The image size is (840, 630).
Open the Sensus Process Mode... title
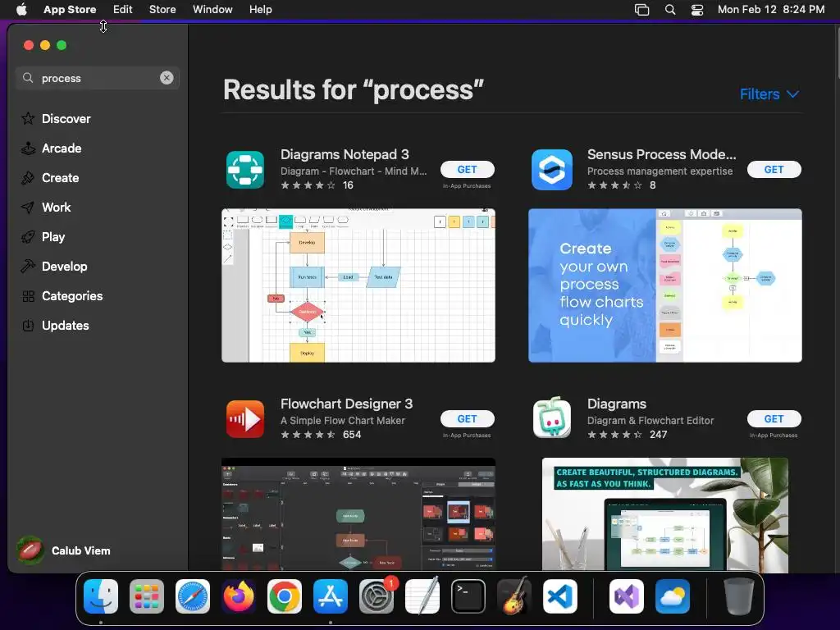click(662, 154)
